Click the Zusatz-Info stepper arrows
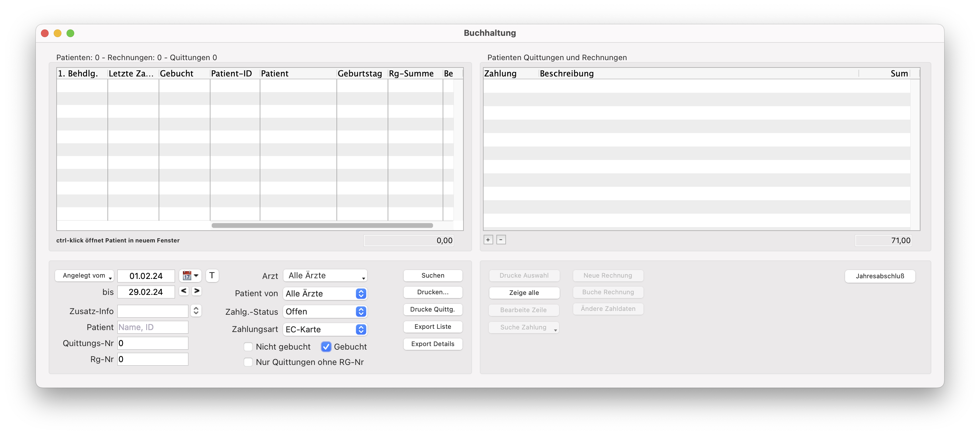 (x=196, y=311)
